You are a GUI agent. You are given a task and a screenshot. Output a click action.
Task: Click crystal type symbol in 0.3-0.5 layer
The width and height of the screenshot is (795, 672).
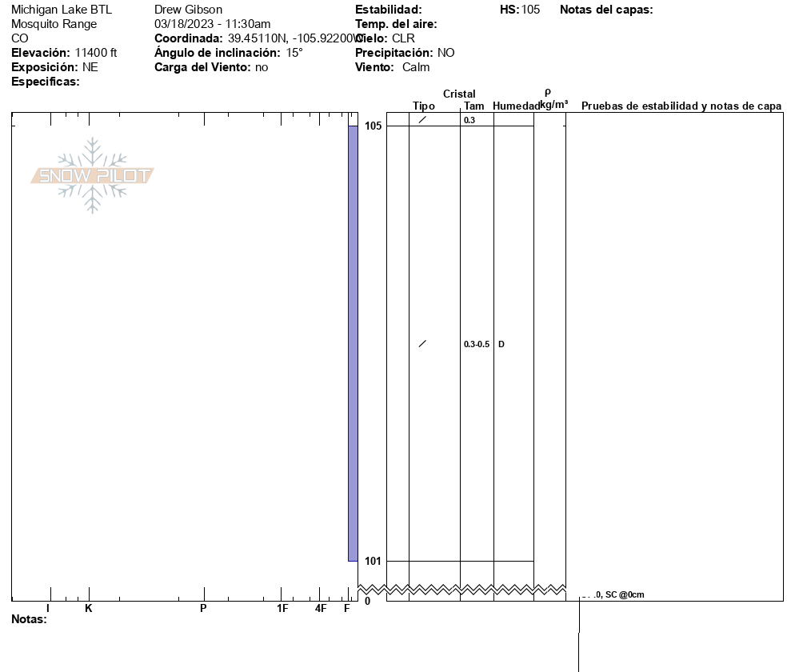point(422,344)
